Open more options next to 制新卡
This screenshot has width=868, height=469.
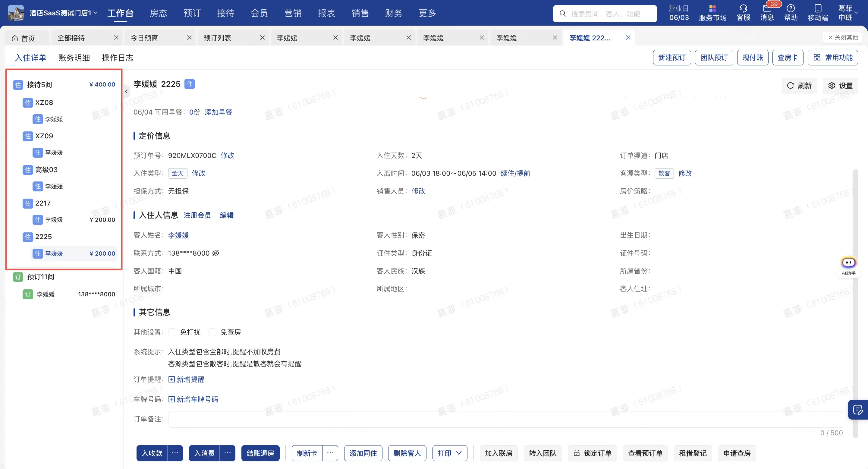click(330, 453)
